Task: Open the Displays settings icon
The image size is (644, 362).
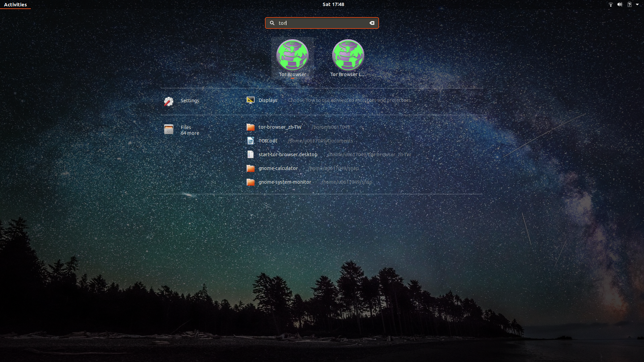Action: click(x=251, y=100)
